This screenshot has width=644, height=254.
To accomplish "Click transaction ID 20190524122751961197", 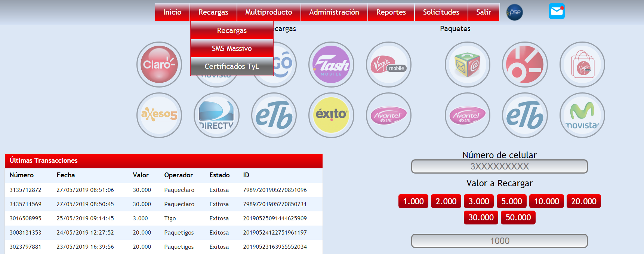I will pos(275,233).
